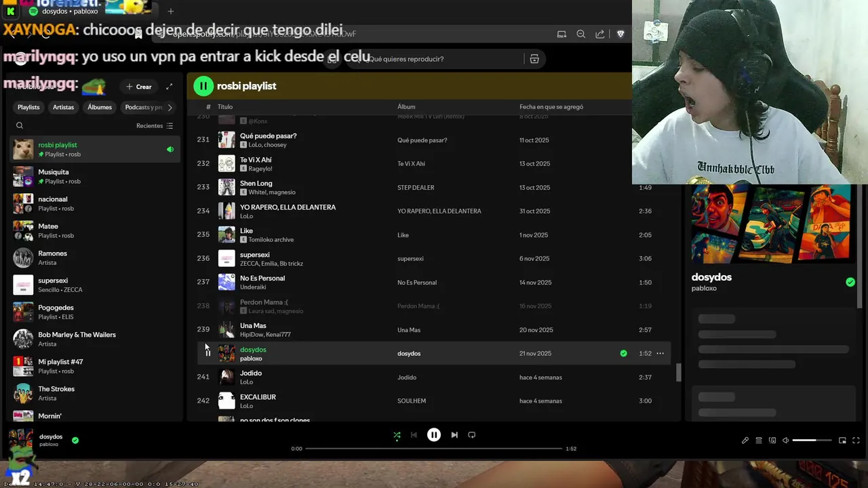This screenshot has width=868, height=488.
Task: Click the Crear button in library
Action: coord(139,87)
